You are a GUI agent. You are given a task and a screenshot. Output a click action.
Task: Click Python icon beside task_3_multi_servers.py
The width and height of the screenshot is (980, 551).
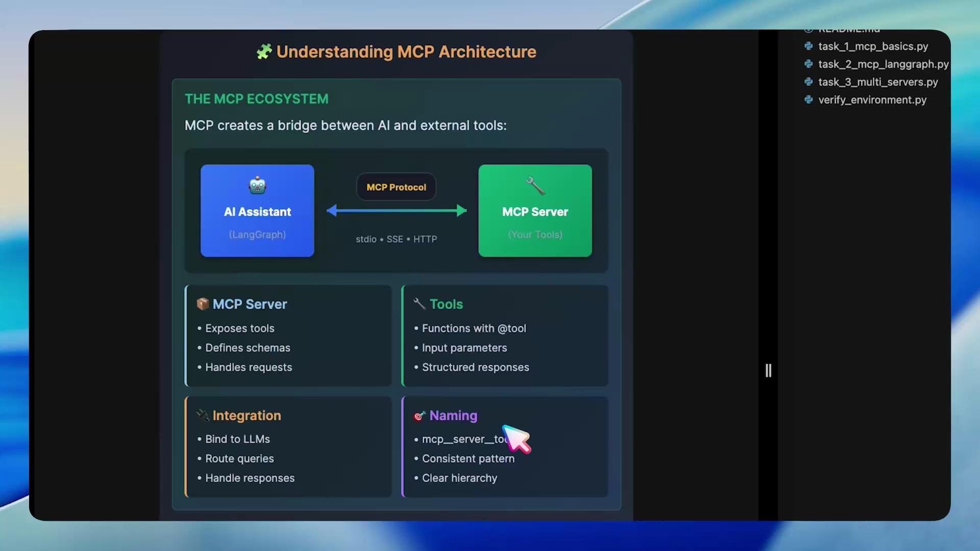tap(808, 82)
